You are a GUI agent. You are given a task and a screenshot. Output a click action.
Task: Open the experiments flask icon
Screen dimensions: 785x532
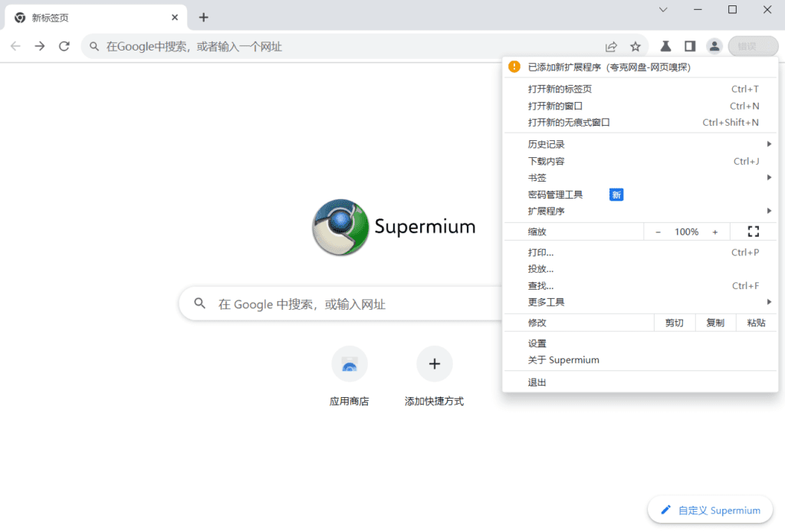point(665,47)
